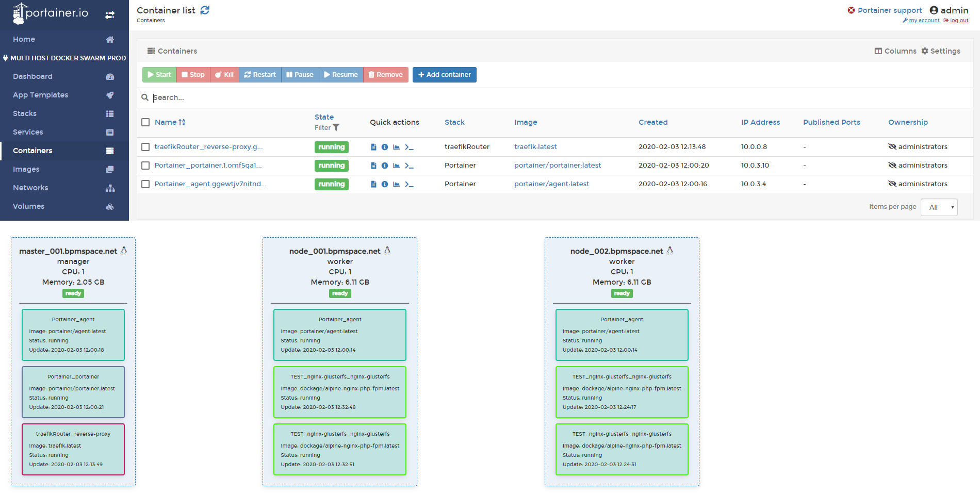Open the Items per page dropdown

[x=939, y=207]
